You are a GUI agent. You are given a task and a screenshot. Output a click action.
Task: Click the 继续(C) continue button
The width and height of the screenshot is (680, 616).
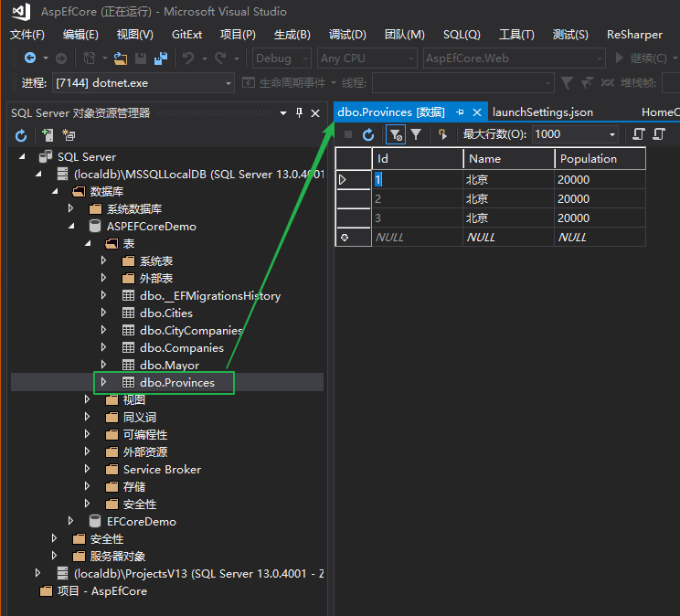click(642, 58)
